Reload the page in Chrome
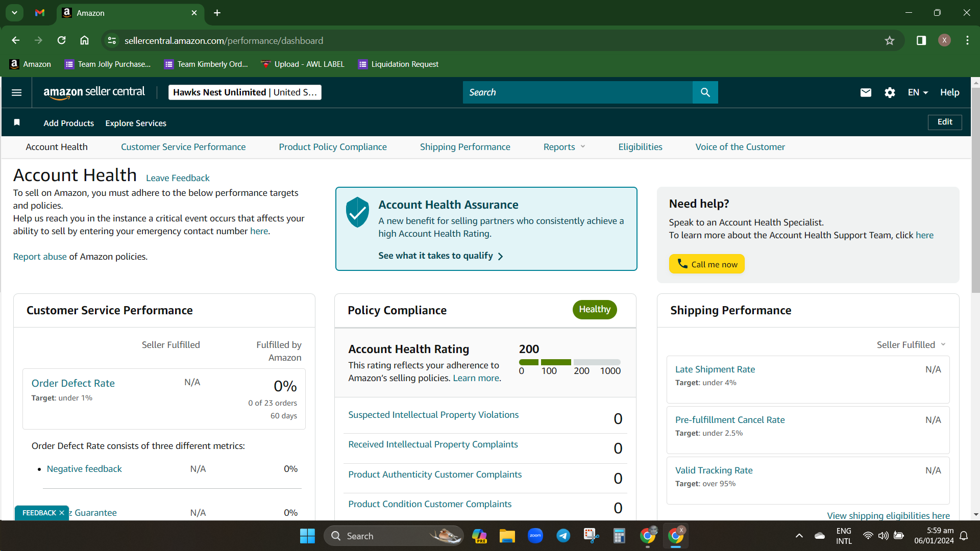980x551 pixels. pos(61,40)
